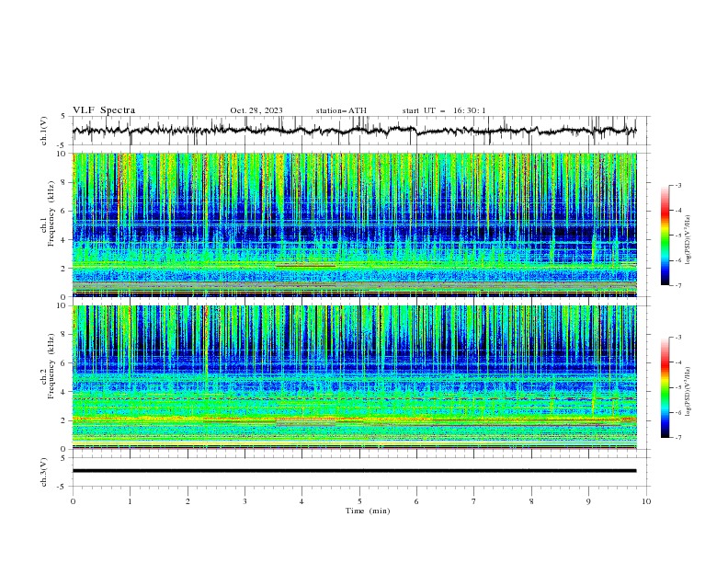Viewport: 728px width, 563px height.
Task: Click the ch.3 flat black waveform trace
Action: point(354,471)
